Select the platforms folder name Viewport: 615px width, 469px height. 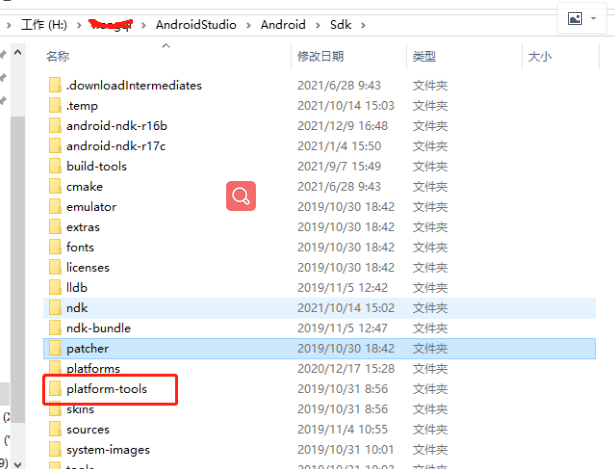93,369
